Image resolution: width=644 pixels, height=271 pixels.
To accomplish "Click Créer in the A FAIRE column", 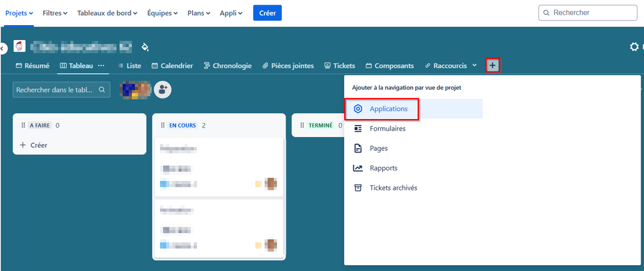I will pos(34,145).
